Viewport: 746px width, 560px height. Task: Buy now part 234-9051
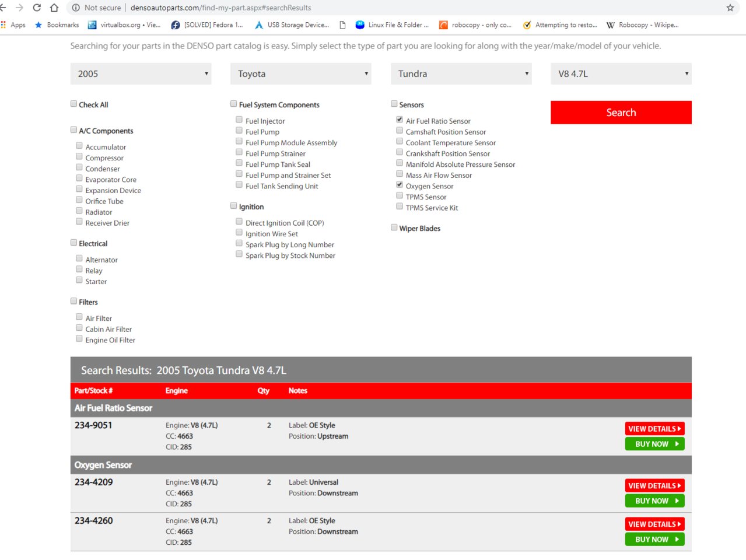click(x=655, y=444)
